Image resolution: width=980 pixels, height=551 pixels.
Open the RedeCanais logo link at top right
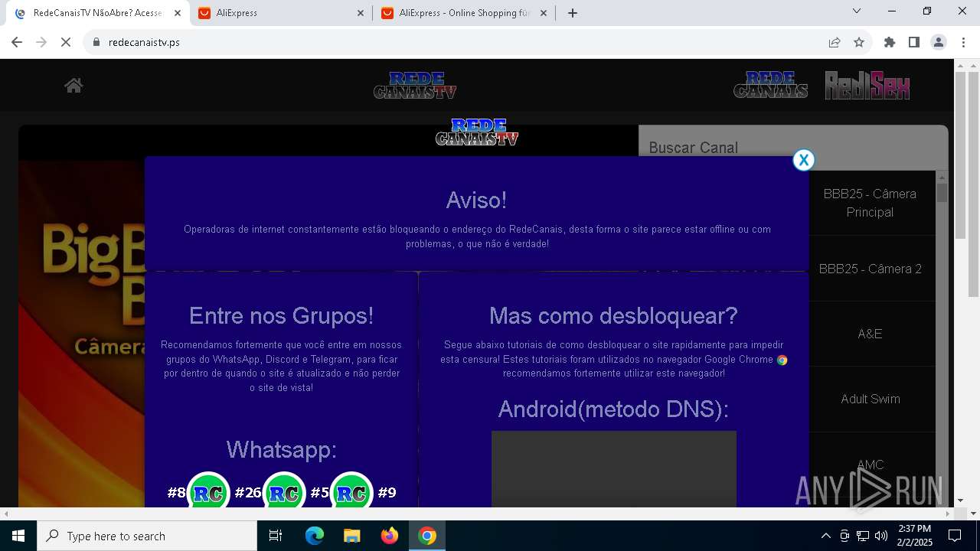pos(770,85)
